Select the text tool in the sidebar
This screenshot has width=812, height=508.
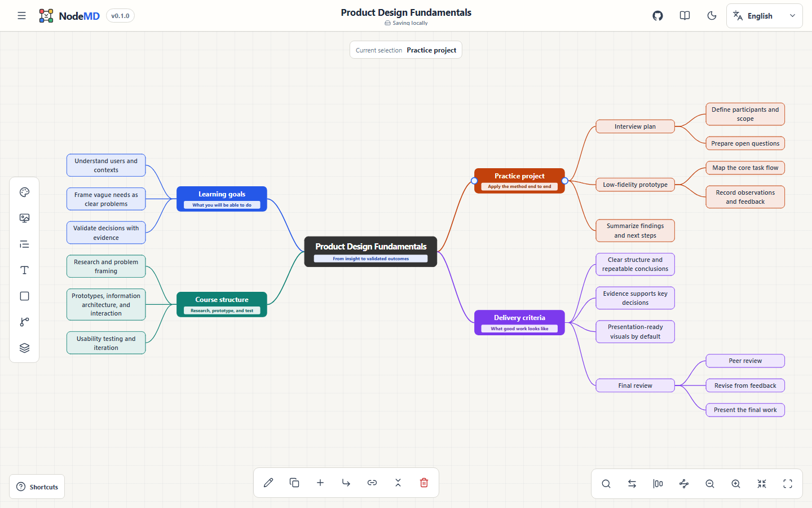click(24, 270)
